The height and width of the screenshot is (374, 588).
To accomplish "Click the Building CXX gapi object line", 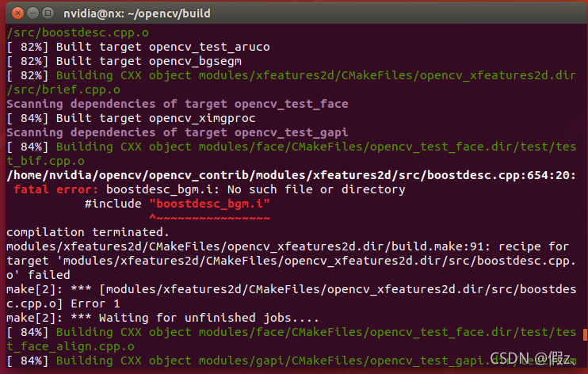I will 292,361.
